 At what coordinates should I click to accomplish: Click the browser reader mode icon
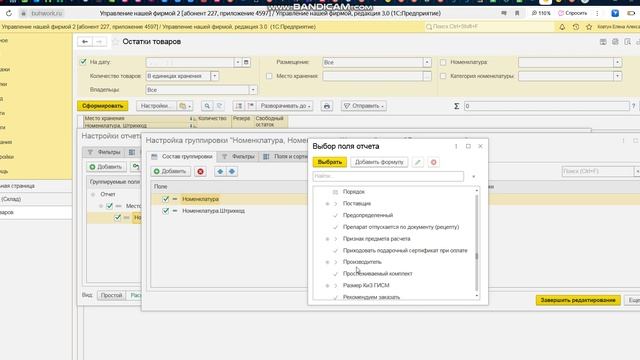click(x=504, y=13)
